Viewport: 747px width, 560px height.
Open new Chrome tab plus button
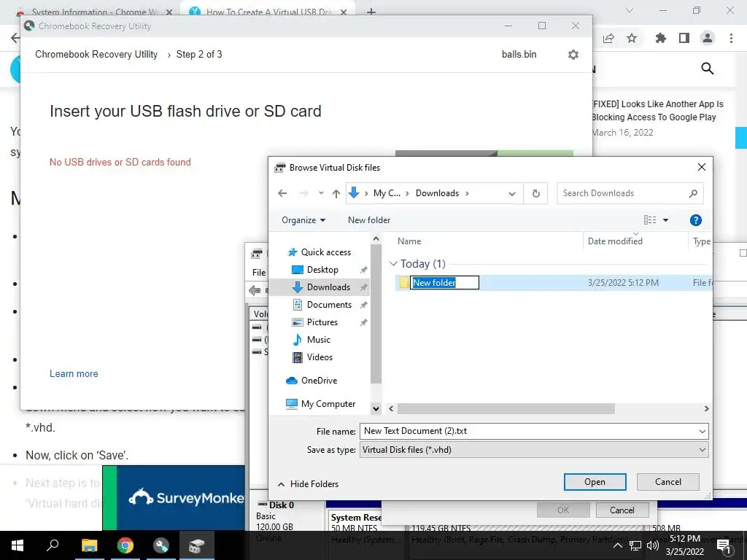coord(371,12)
